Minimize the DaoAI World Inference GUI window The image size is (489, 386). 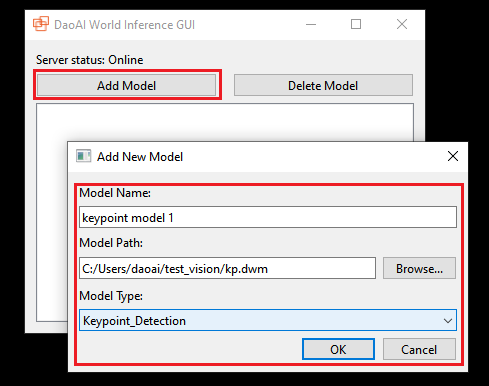pos(311,24)
